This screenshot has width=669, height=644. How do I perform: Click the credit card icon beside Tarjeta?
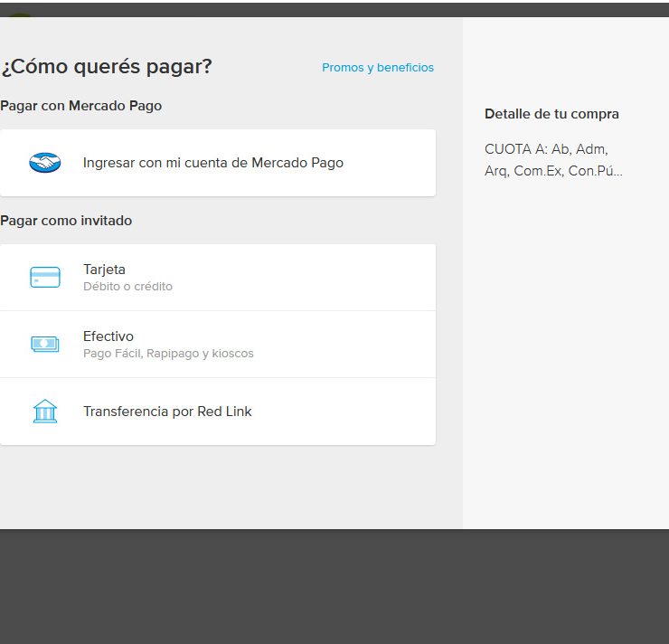[x=45, y=278]
